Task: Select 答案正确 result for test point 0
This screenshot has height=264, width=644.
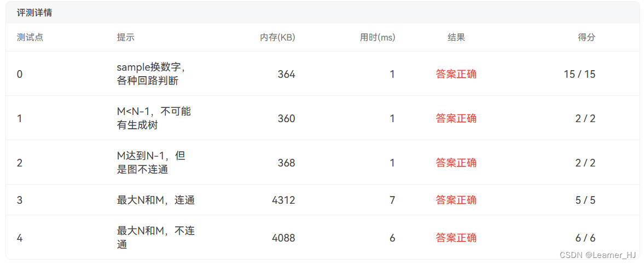Action: pos(456,74)
